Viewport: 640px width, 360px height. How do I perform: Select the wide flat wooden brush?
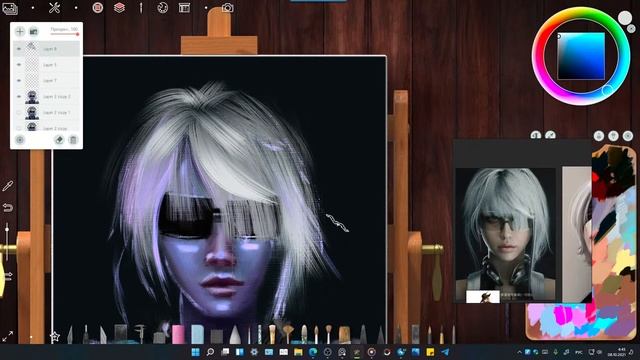coord(344,334)
